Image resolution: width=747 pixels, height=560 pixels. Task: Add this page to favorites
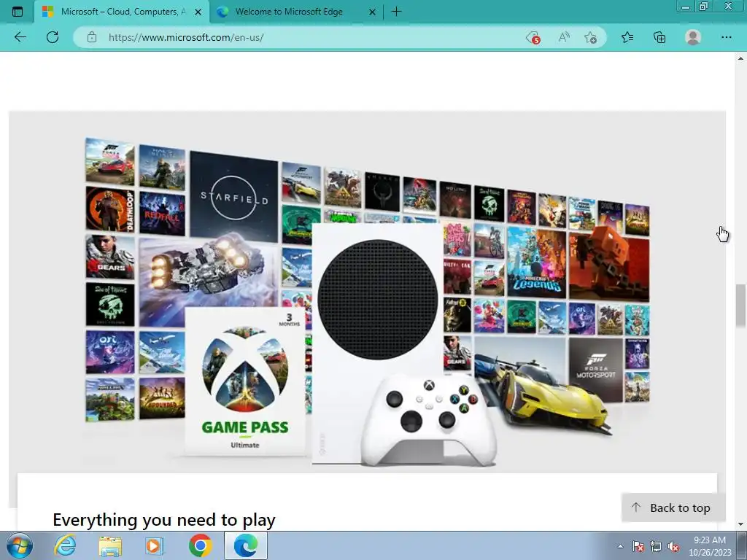(x=590, y=37)
